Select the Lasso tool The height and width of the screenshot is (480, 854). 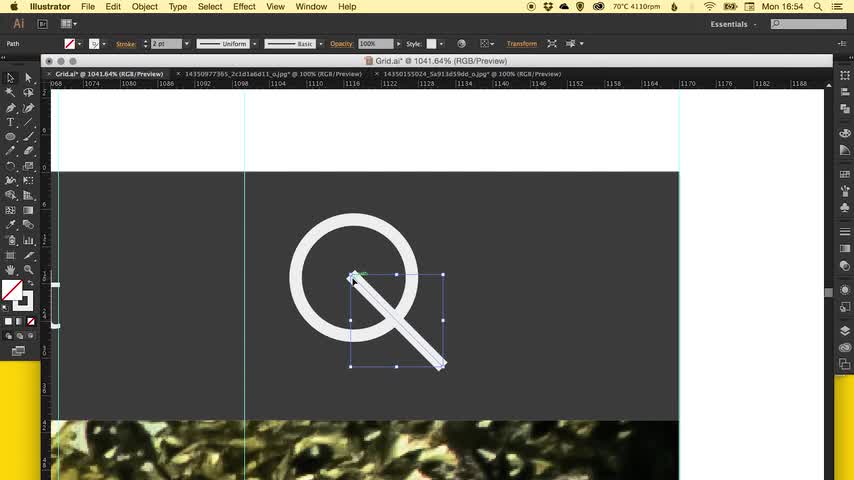[x=28, y=93]
